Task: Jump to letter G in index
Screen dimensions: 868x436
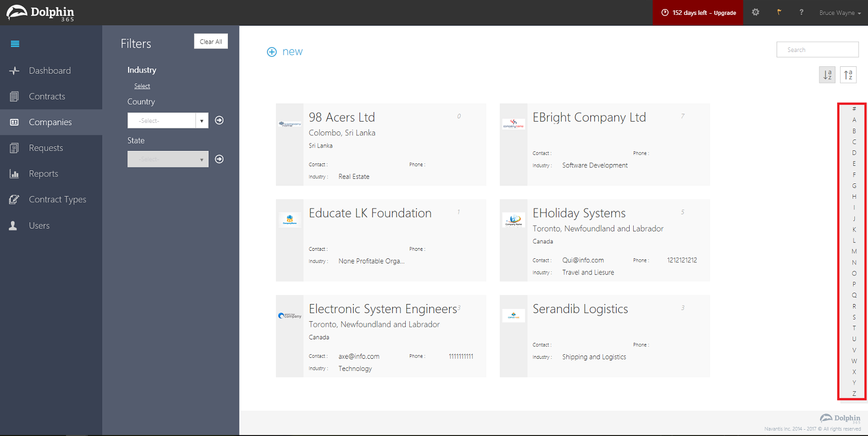Action: [x=854, y=186]
